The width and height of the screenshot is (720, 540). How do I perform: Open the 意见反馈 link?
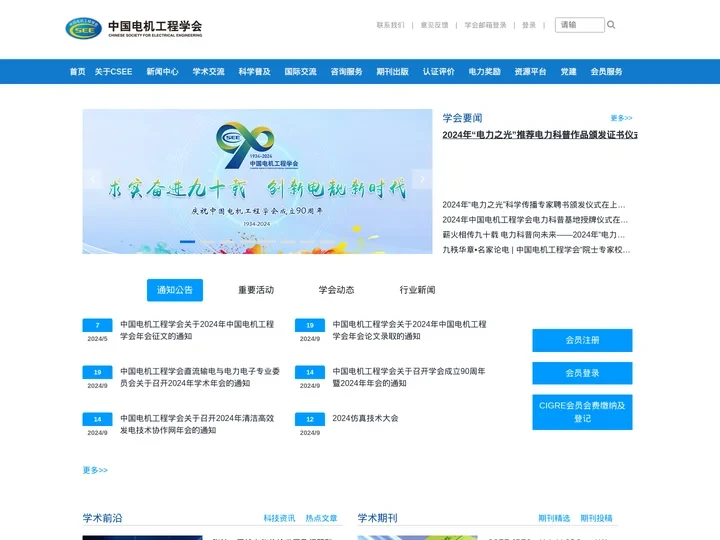pyautogui.click(x=434, y=25)
